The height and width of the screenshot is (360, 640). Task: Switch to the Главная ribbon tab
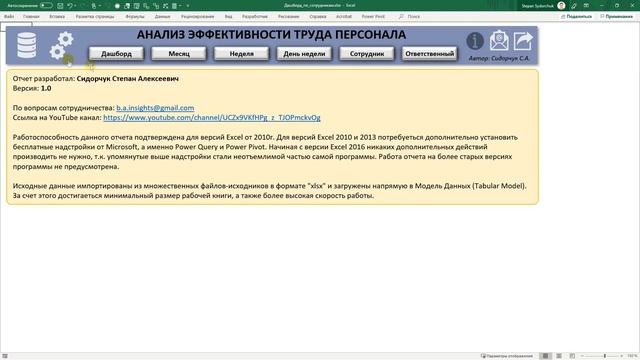tap(31, 16)
